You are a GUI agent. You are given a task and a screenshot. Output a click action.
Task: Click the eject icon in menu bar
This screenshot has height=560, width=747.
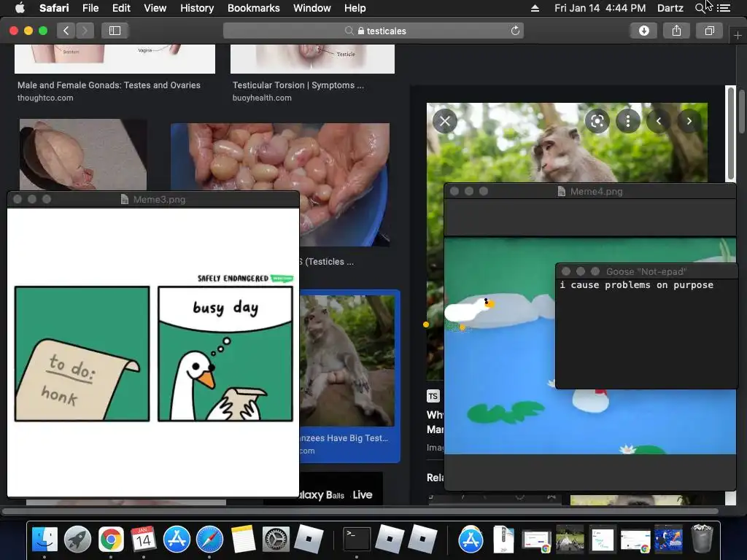click(535, 8)
